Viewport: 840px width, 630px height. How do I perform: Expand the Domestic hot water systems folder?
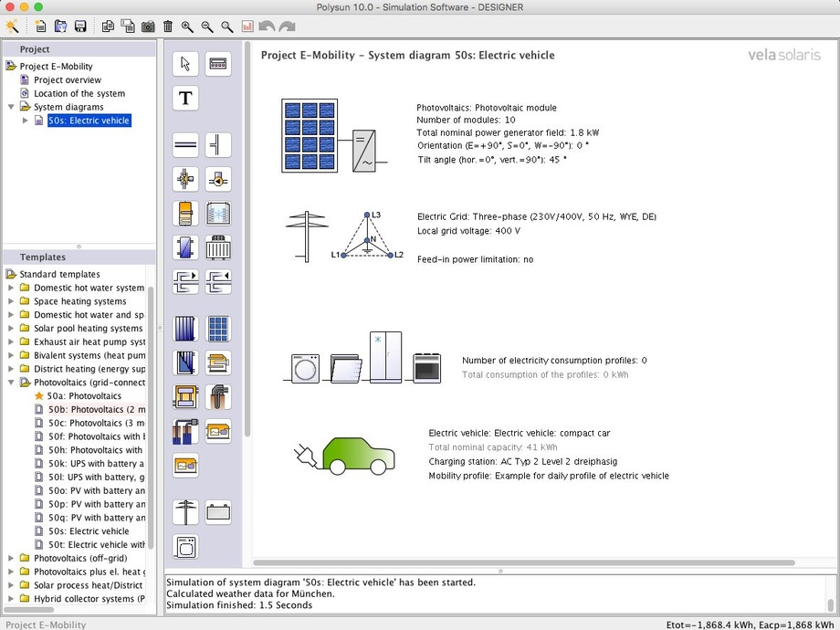pos(11,288)
